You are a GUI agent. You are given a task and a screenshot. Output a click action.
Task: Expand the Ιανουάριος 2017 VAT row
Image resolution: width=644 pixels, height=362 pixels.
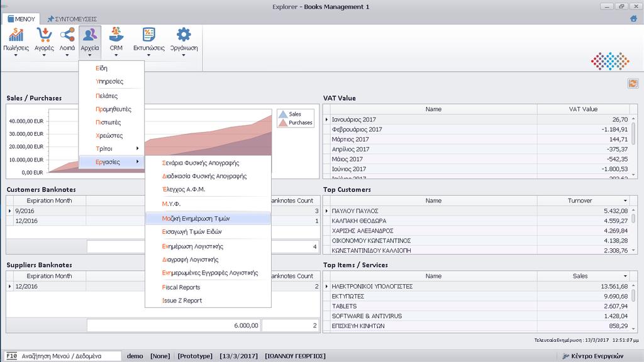[326, 119]
